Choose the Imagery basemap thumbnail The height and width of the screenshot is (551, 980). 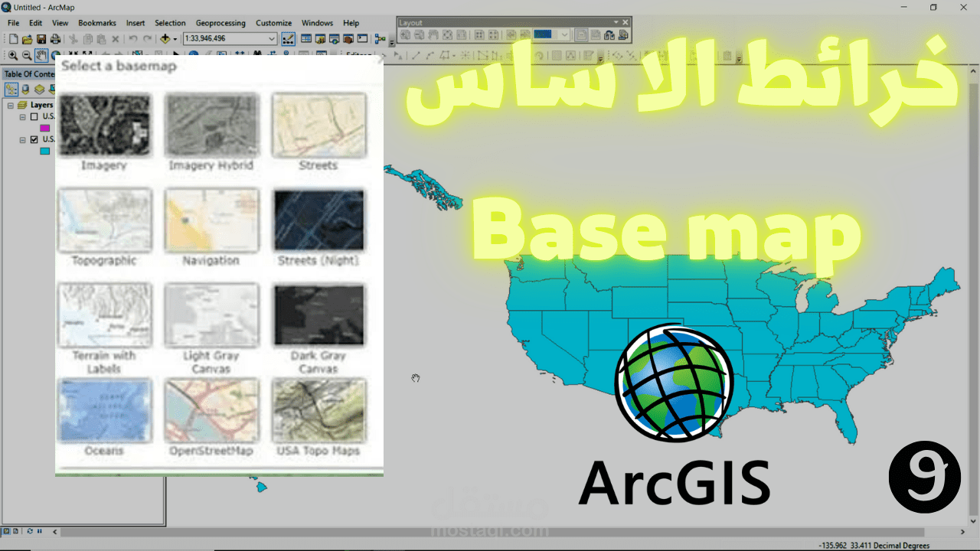(x=104, y=125)
